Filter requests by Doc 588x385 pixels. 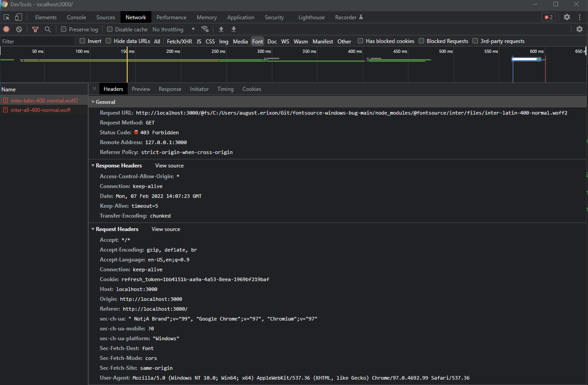click(272, 41)
